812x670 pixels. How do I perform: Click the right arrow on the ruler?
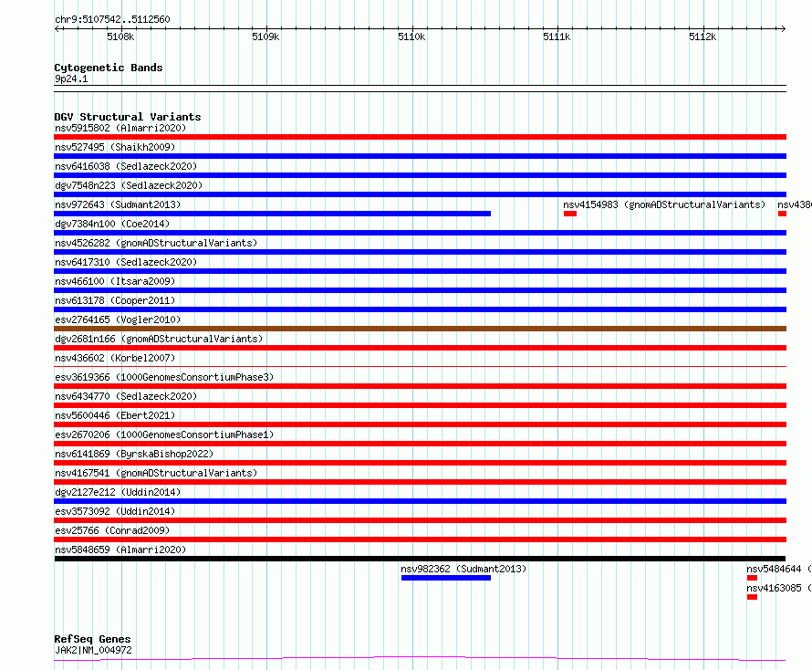click(x=784, y=28)
